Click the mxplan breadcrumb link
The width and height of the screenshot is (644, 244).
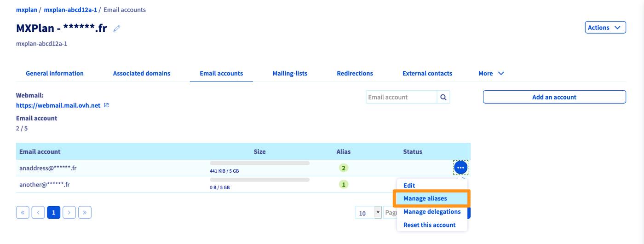pyautogui.click(x=27, y=10)
